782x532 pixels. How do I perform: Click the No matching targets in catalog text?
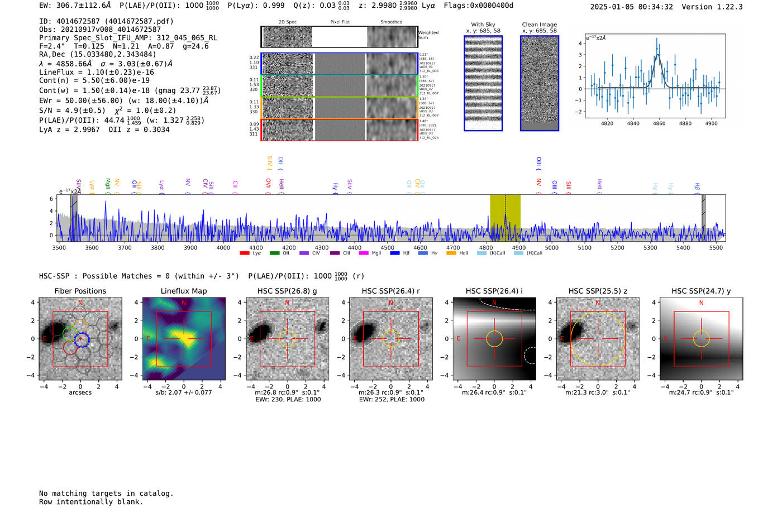pos(106,493)
